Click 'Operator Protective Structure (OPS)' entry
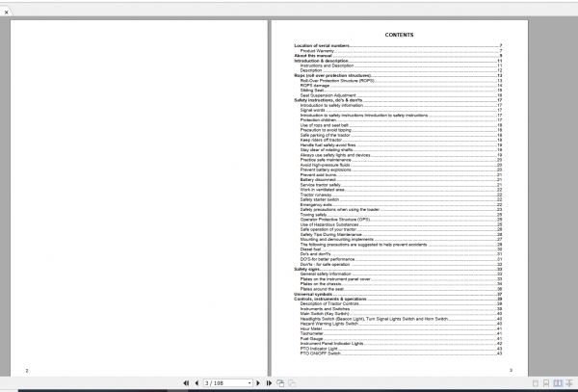The height and width of the screenshot is (392, 578). pyautogui.click(x=334, y=220)
